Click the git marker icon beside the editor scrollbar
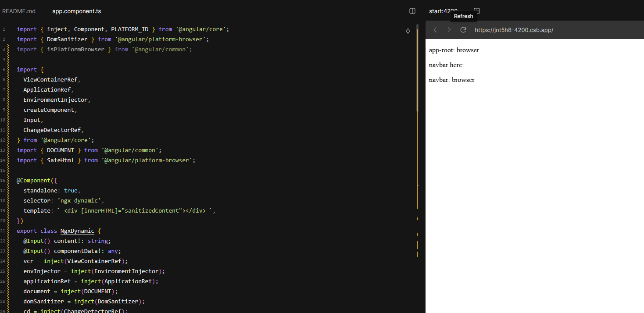The width and height of the screenshot is (644, 313). 408,31
